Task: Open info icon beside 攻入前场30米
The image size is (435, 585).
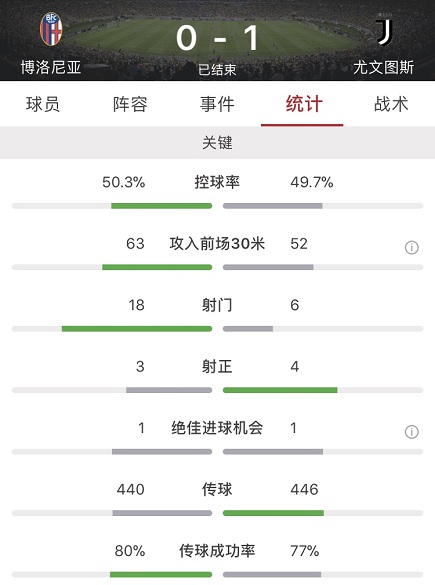Action: [x=411, y=247]
